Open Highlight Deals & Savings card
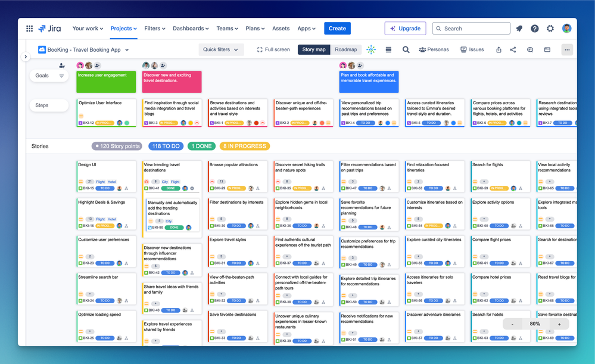 106,214
